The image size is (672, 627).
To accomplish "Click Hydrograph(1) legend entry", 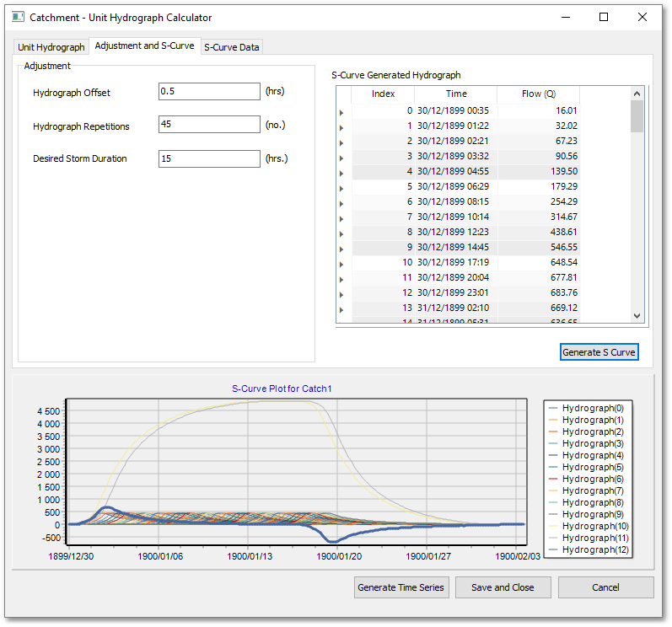I will pyautogui.click(x=586, y=421).
